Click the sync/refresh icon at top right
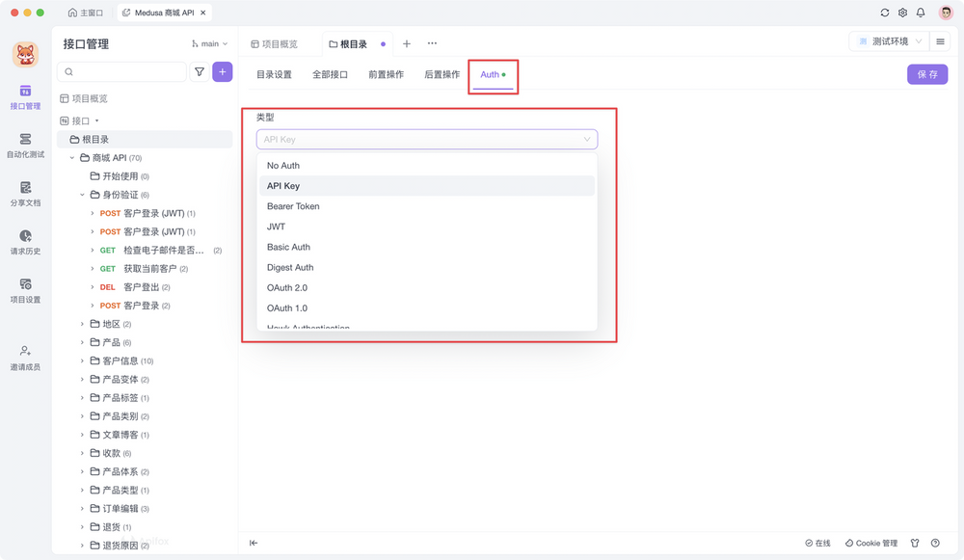Image resolution: width=964 pixels, height=560 pixels. tap(884, 13)
